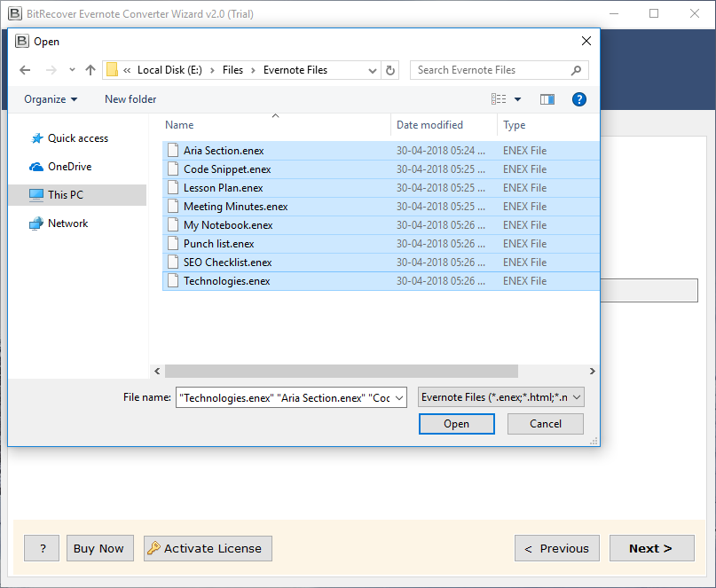Click the Cancel button
716x588 pixels.
tap(546, 424)
